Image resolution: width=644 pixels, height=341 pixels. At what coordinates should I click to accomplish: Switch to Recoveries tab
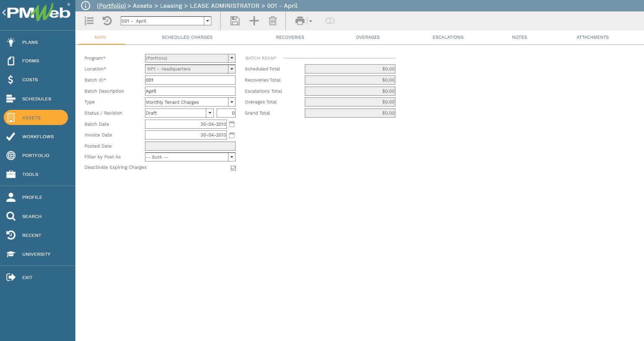[x=290, y=37]
